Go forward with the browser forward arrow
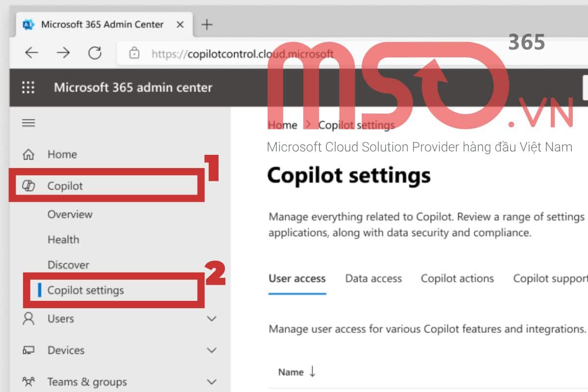Image resolution: width=588 pixels, height=392 pixels. (x=63, y=53)
